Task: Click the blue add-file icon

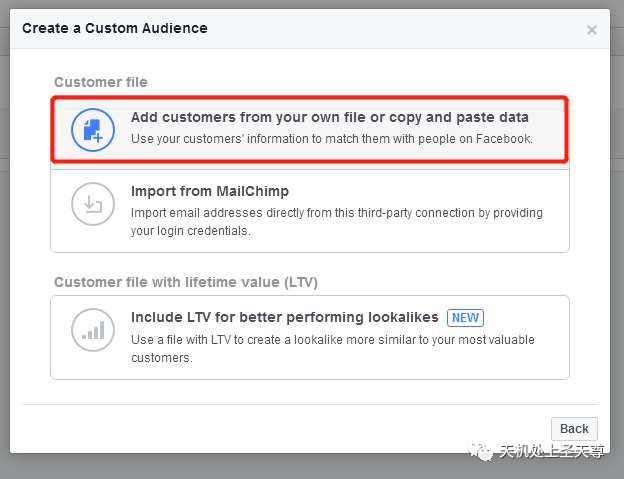Action: coord(93,130)
